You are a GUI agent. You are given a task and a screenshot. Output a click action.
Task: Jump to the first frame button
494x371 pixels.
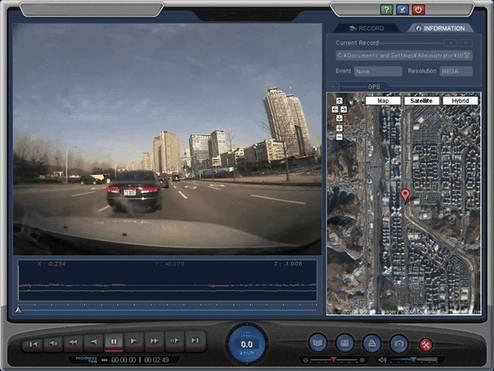33,343
